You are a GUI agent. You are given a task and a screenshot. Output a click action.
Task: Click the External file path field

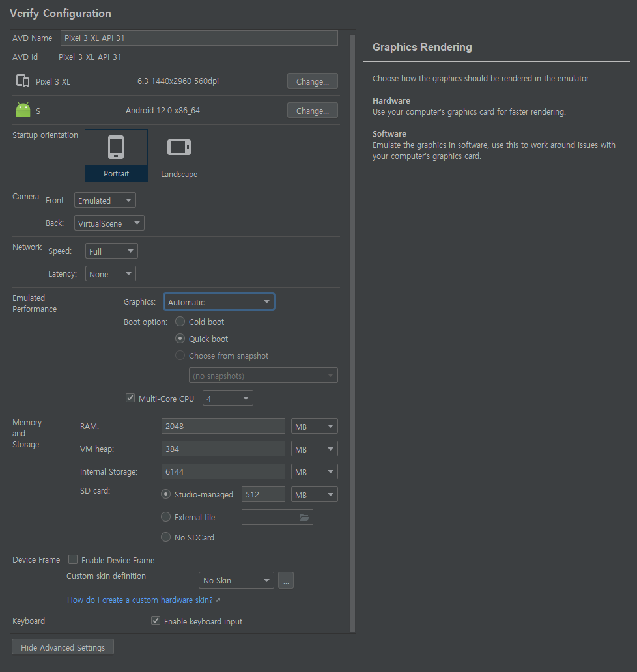(277, 517)
